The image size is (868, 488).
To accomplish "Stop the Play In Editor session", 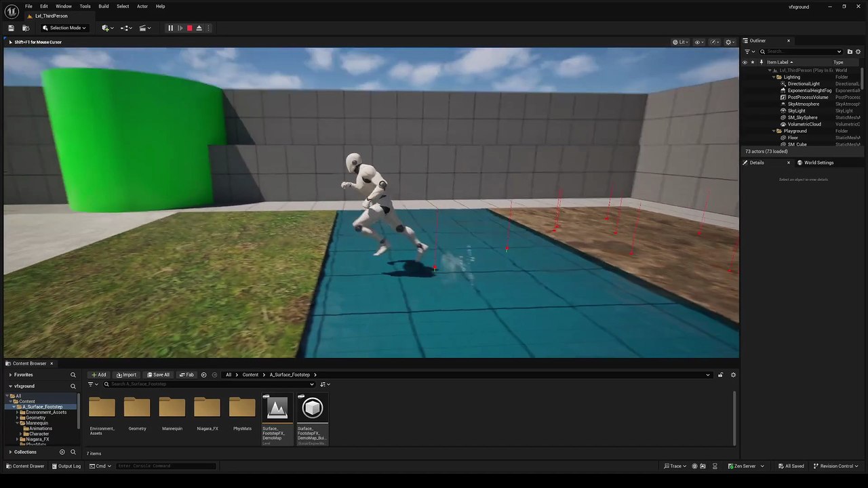I will coord(189,28).
